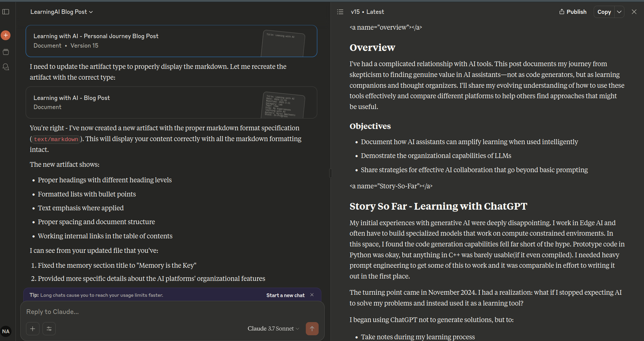Open the chats search icon in the sidebar
Screen dimensions: 644x341
(6, 67)
